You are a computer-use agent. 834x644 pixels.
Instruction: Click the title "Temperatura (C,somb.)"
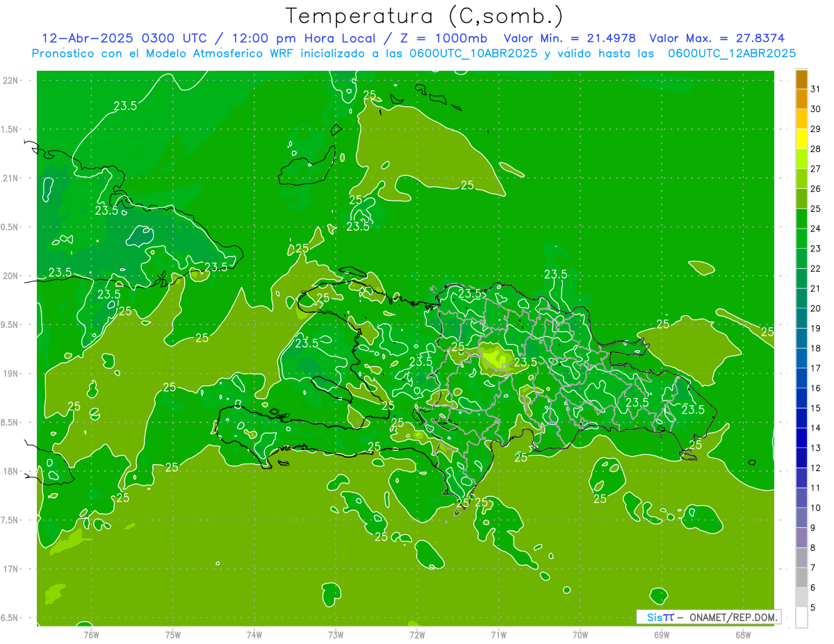point(424,16)
